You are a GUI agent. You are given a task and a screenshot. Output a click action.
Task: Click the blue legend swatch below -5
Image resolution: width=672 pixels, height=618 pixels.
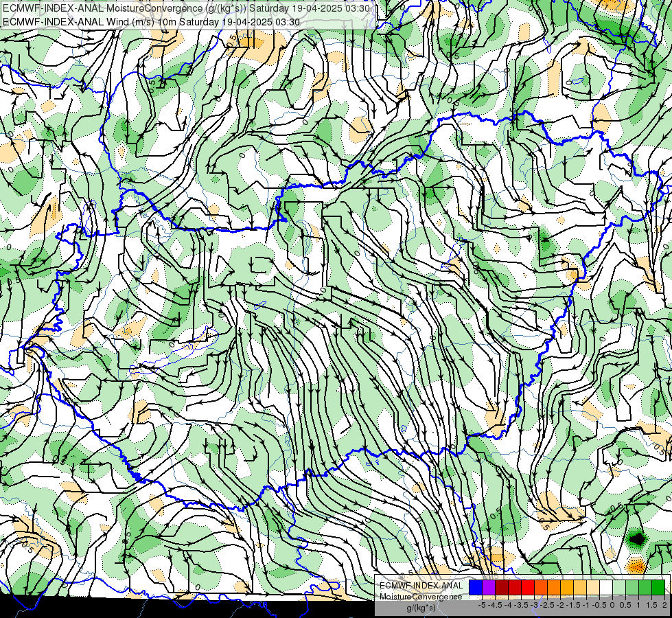(476, 587)
